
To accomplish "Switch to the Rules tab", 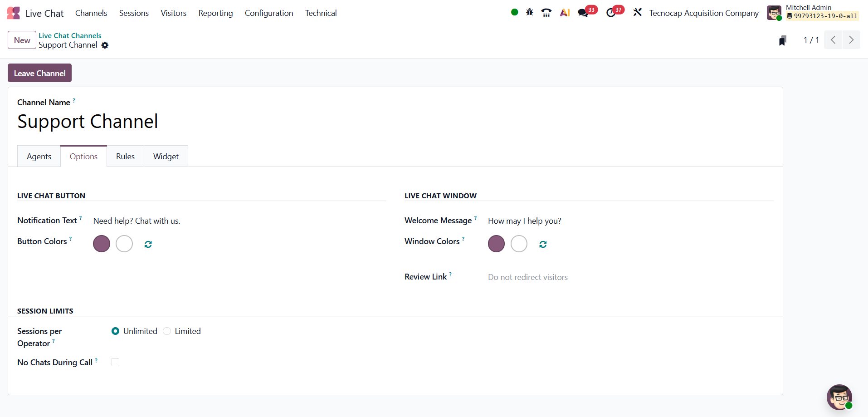I will (x=125, y=157).
